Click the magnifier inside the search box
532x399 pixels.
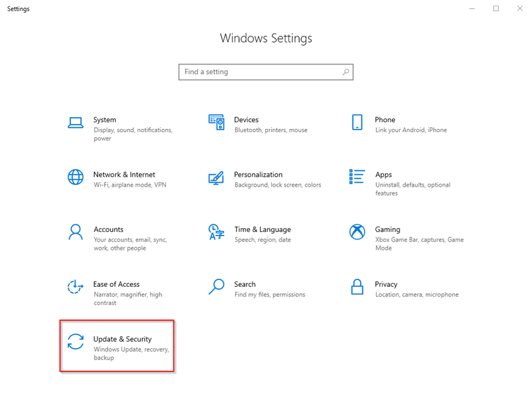pos(346,72)
